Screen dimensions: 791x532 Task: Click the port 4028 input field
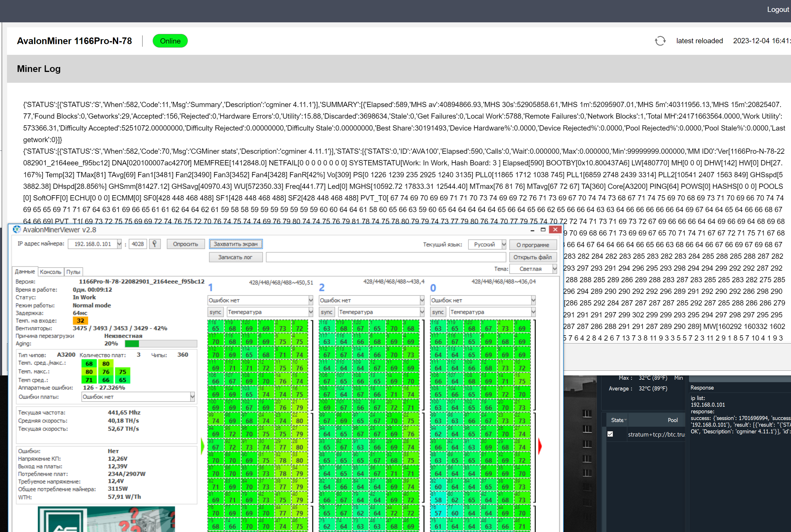point(138,244)
